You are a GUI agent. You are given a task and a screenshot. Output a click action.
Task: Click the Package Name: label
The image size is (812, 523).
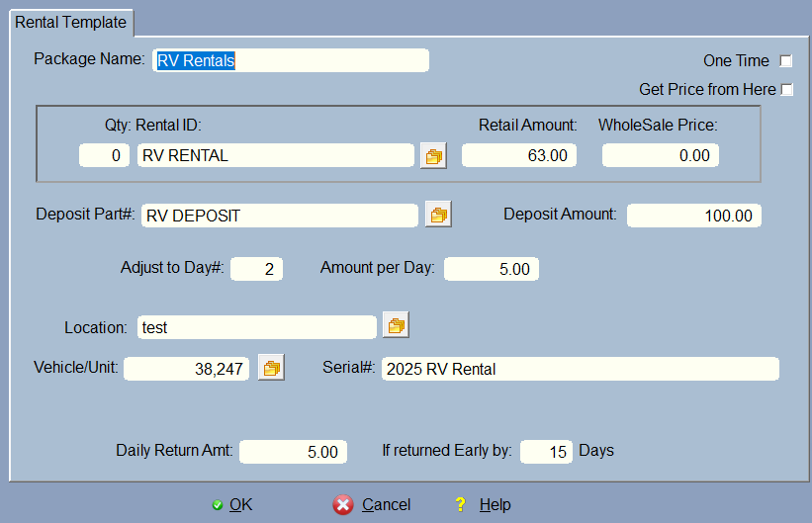(x=89, y=59)
